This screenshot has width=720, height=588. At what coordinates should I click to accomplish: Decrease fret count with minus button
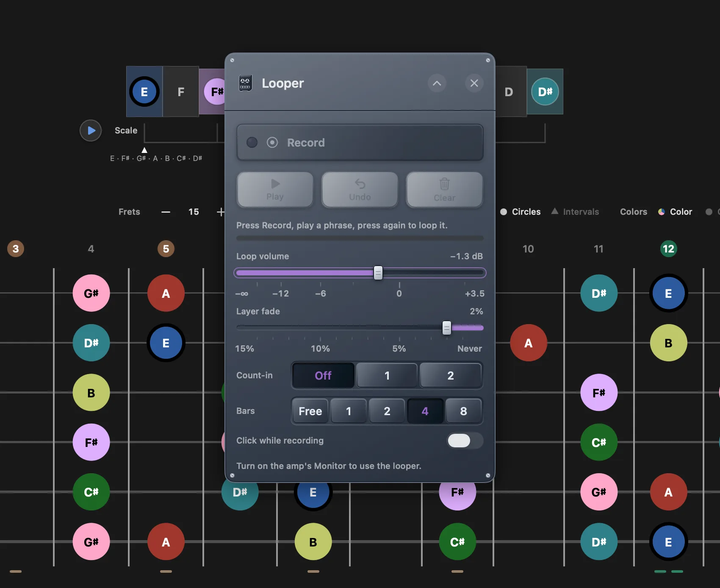[x=166, y=212]
